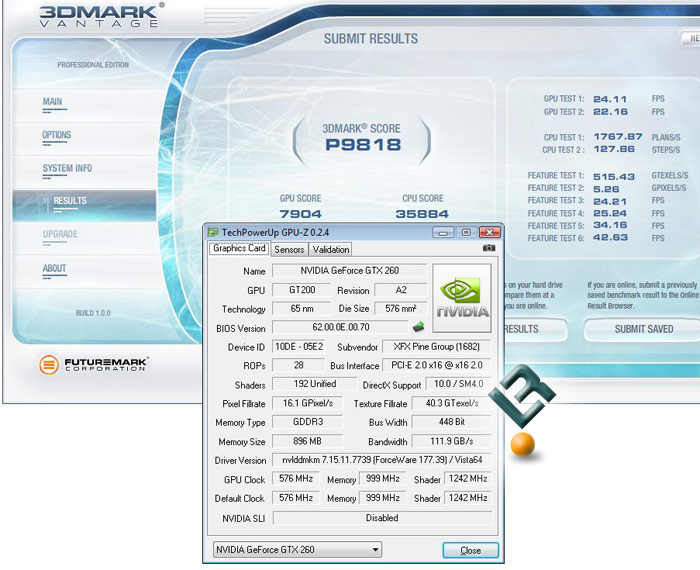
Task: Click Memory Type field GDDR3
Action: click(x=308, y=422)
